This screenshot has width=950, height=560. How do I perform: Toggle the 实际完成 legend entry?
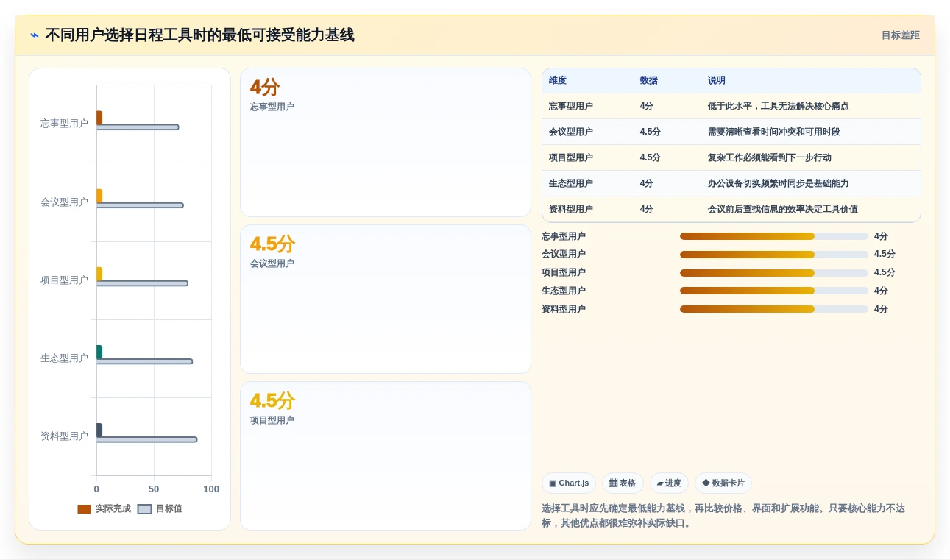tap(104, 508)
